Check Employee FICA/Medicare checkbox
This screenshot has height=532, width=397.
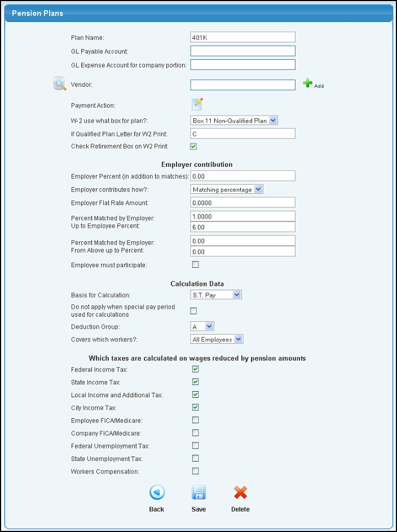tap(195, 420)
